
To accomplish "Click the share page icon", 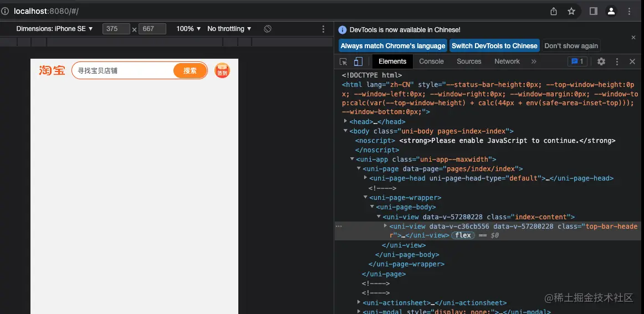I will [x=554, y=12].
